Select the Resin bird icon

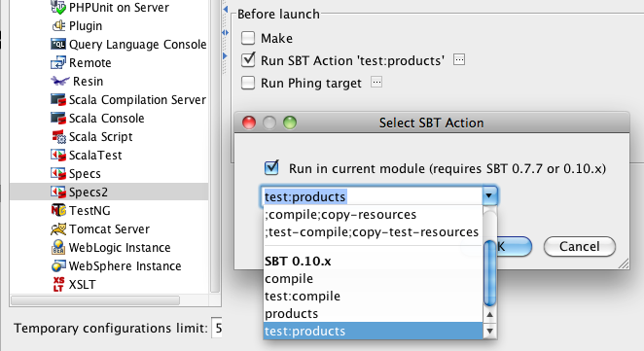[x=60, y=82]
